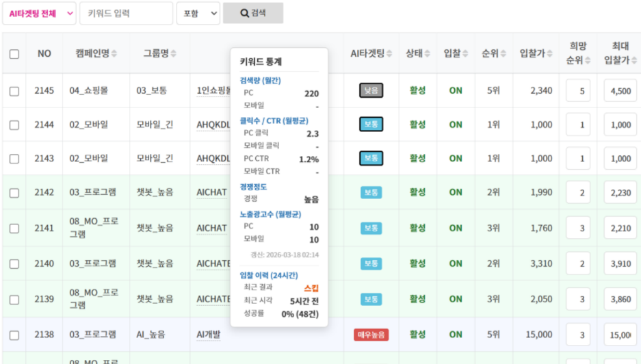The image size is (641, 364).
Task: Check the box for row 2141
Action: pos(14,229)
